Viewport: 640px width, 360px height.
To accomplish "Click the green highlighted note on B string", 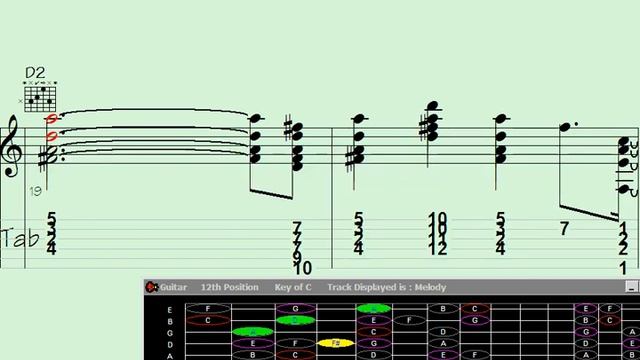I will [295, 320].
